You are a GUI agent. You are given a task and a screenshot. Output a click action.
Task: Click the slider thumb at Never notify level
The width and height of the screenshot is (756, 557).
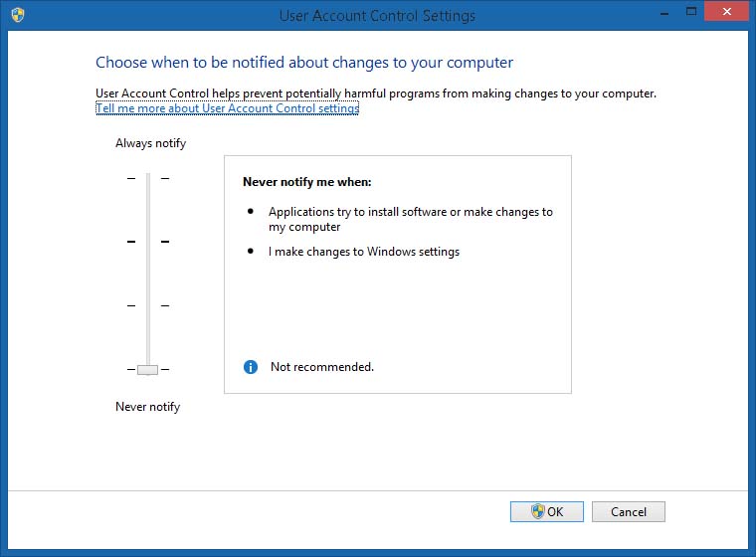(148, 369)
